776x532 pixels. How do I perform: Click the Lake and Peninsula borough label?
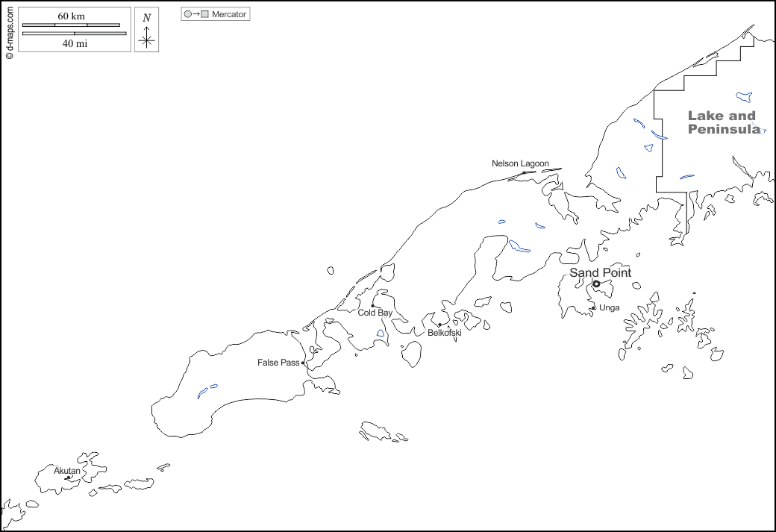pos(722,122)
